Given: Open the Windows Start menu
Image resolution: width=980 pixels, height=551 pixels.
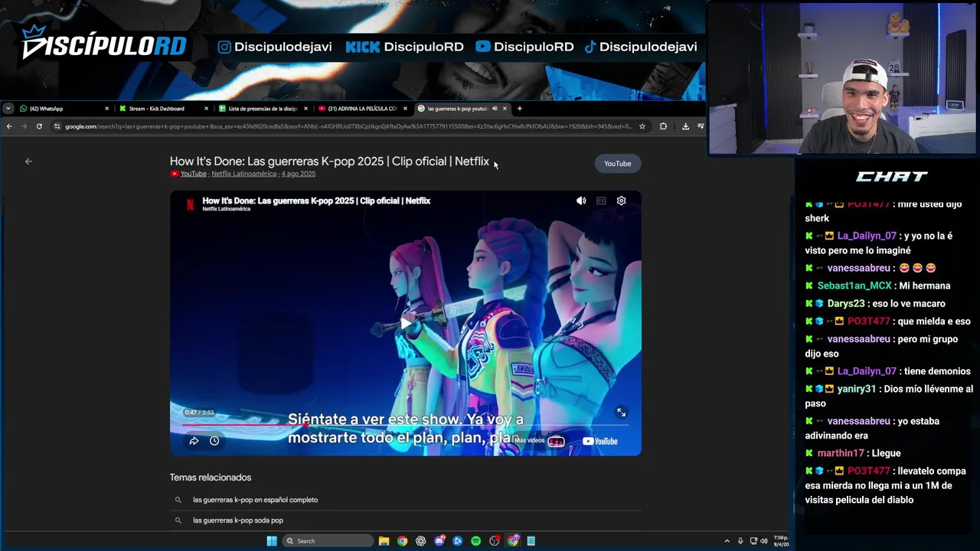Looking at the screenshot, I should click(272, 541).
